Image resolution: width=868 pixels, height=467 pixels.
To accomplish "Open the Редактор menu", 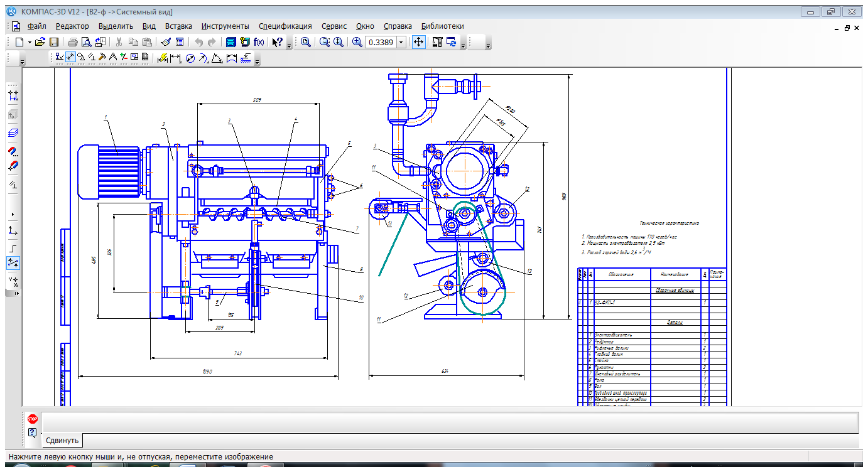I will point(72,26).
